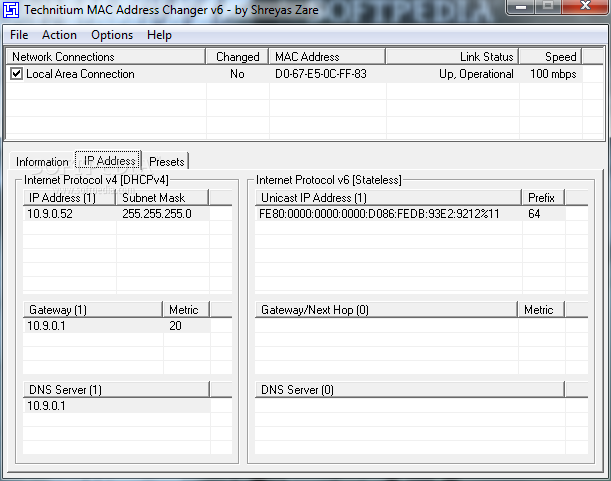This screenshot has height=481, width=611.
Task: Click the DNS Server (1) column header
Action: click(x=116, y=390)
